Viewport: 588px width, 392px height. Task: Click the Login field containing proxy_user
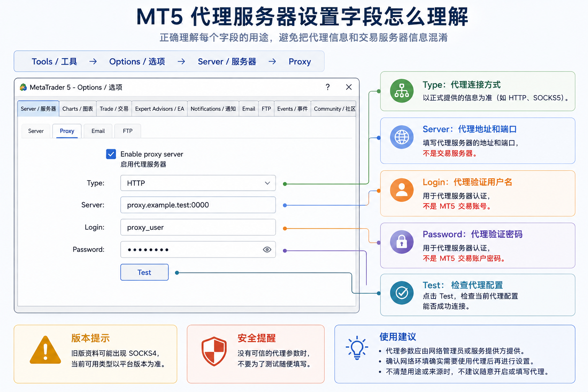point(198,227)
